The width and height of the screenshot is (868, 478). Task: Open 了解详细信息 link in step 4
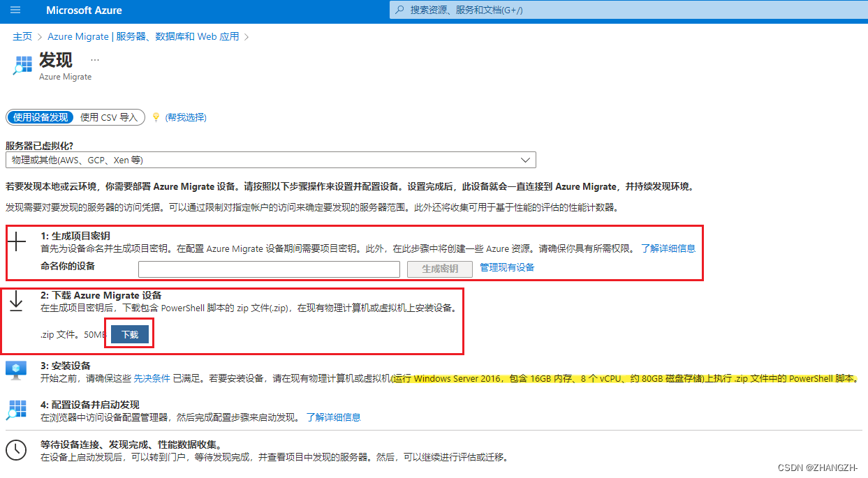tap(333, 417)
